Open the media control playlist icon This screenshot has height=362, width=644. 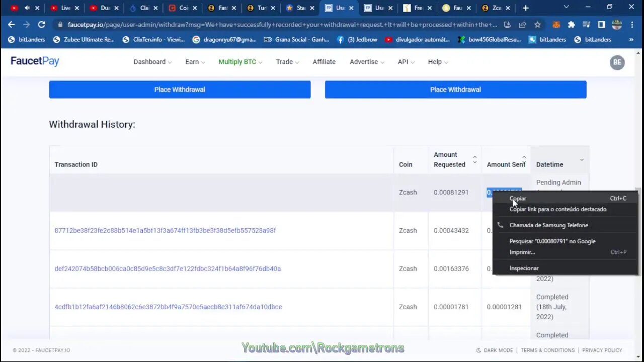point(586,24)
